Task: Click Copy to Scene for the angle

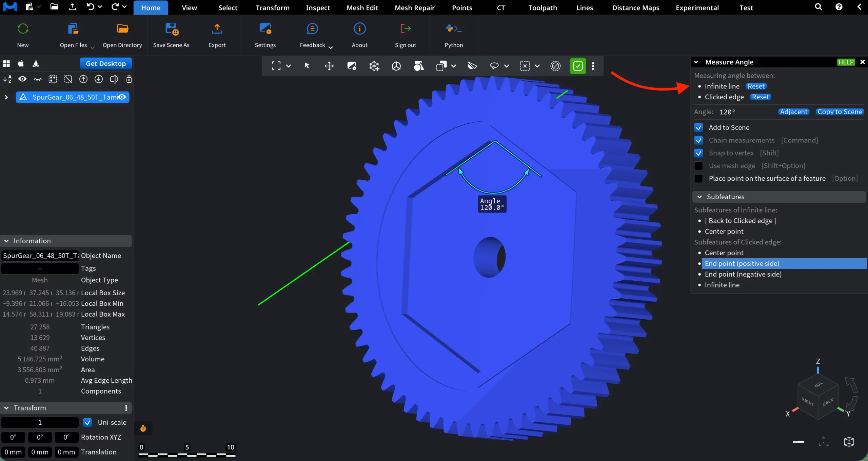Action: point(840,112)
